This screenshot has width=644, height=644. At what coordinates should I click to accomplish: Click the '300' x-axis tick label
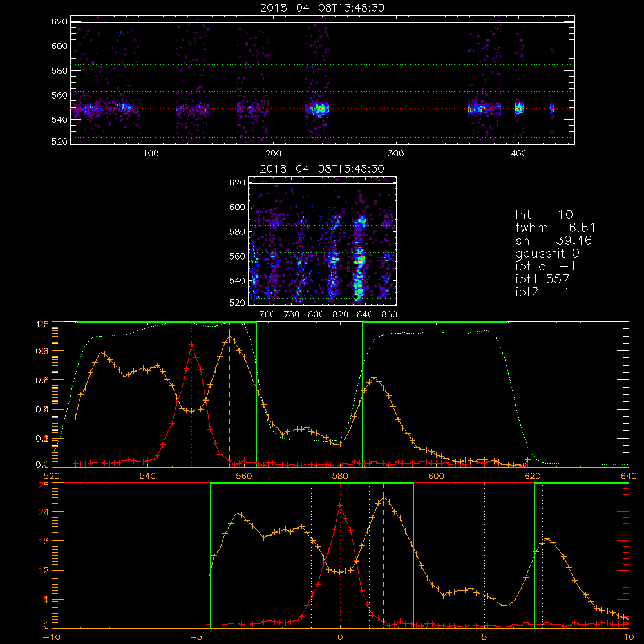point(396,154)
